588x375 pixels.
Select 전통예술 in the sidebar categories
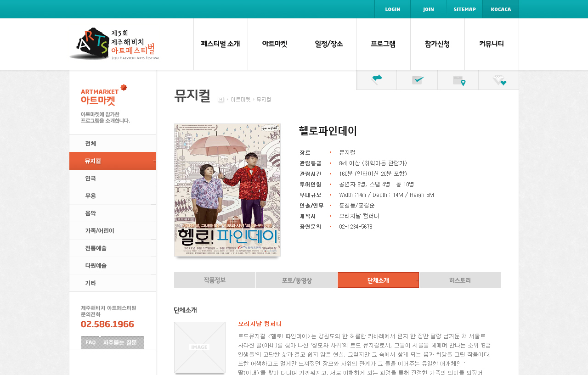(x=113, y=248)
